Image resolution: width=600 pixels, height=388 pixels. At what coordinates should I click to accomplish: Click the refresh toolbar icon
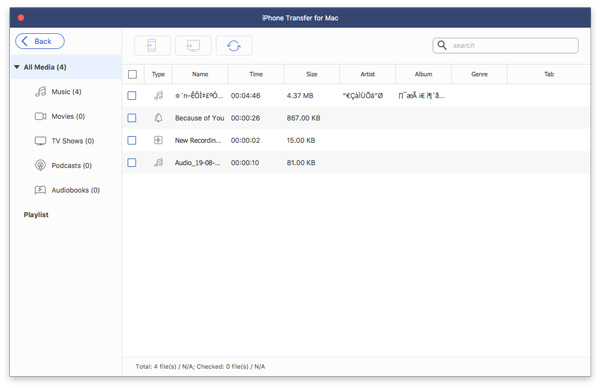234,46
